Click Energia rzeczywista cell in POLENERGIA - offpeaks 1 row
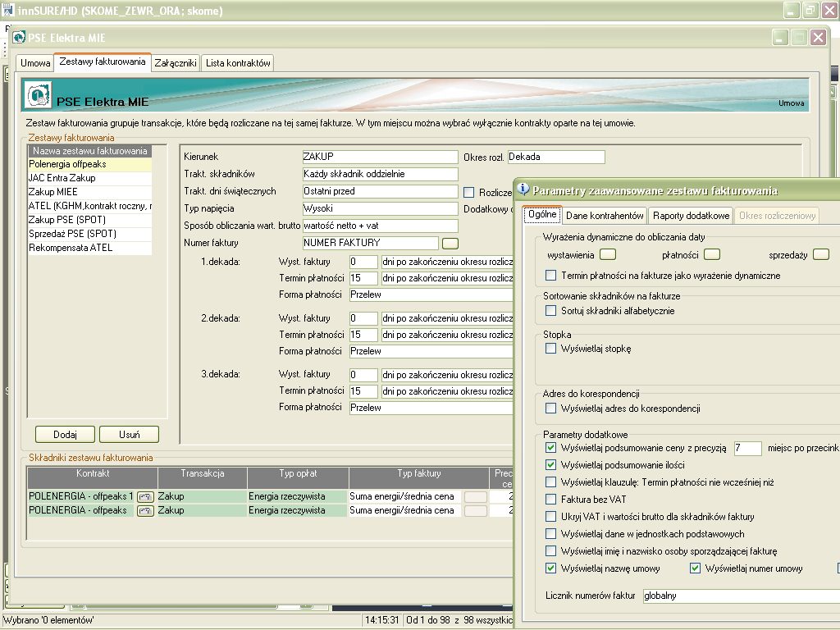840x630 pixels. pos(297,496)
